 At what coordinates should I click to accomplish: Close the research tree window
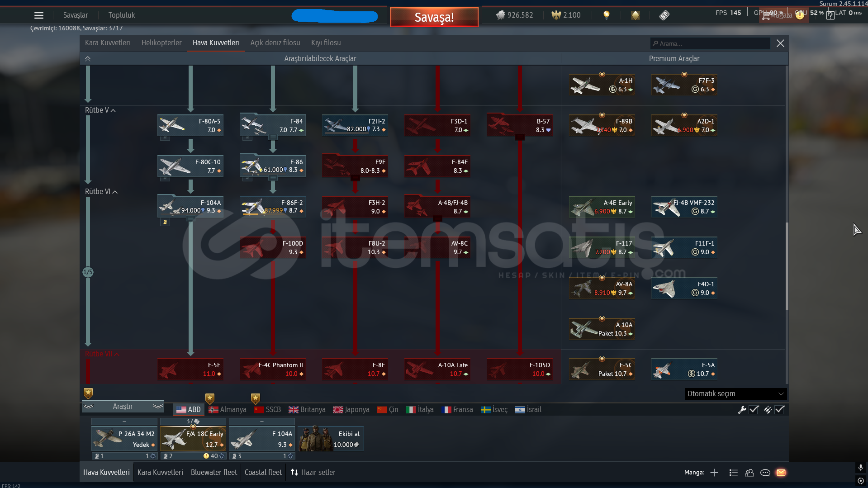780,43
